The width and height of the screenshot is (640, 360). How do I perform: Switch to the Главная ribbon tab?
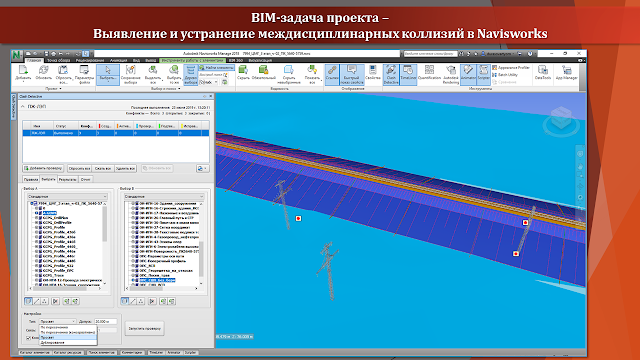34,60
